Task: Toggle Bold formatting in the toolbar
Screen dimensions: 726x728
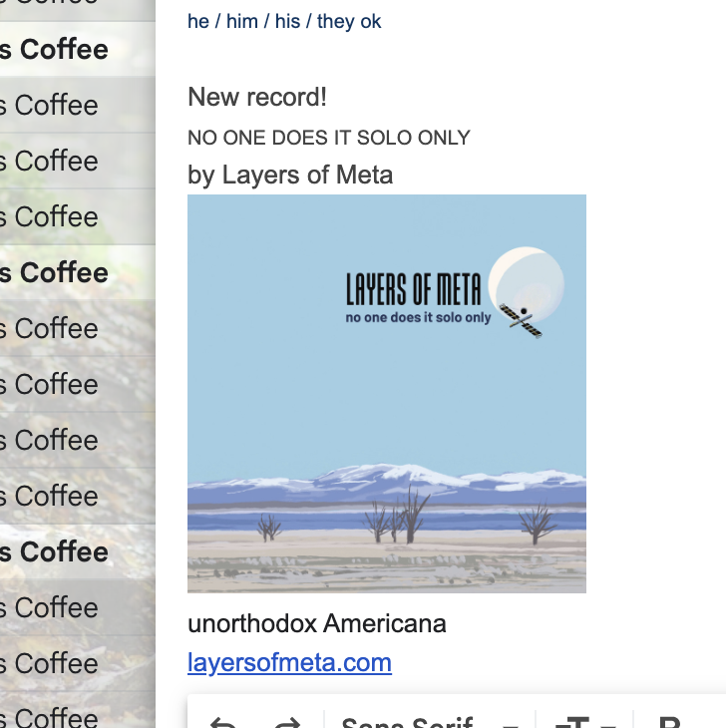Action: [669, 723]
